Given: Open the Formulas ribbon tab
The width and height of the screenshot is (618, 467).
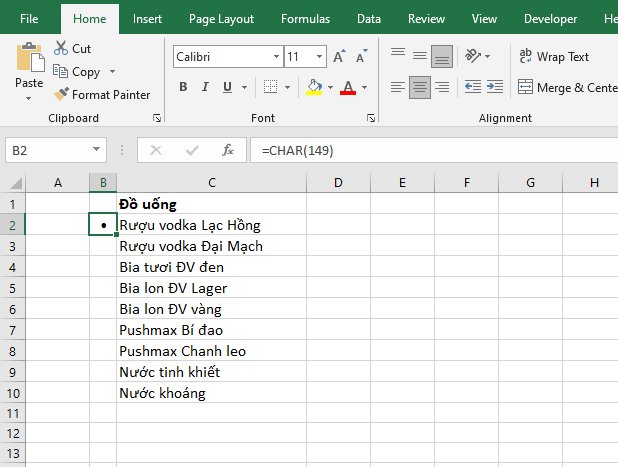Looking at the screenshot, I should [305, 18].
